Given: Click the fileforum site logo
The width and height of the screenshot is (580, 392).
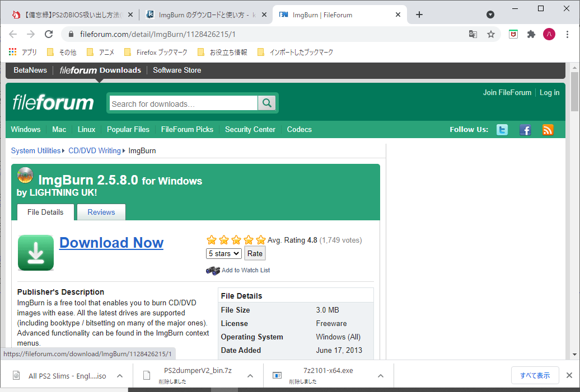Looking at the screenshot, I should (53, 102).
